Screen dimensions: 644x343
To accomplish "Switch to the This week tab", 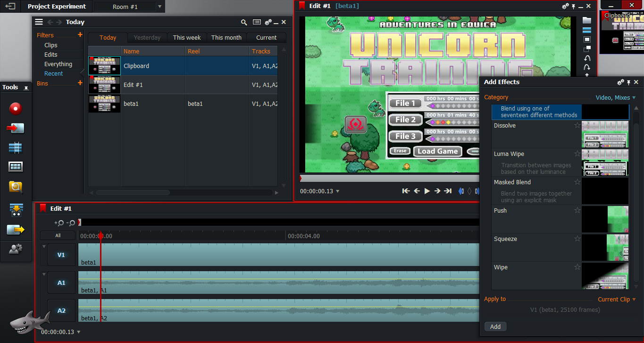I will (x=187, y=38).
